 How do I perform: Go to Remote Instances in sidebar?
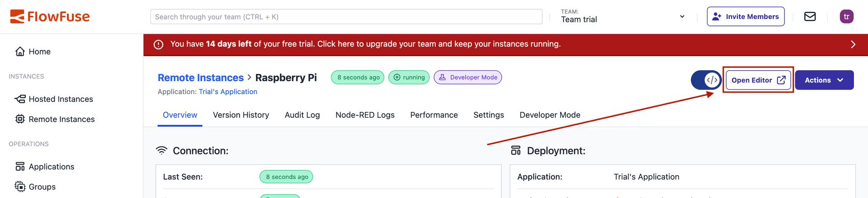(61, 119)
